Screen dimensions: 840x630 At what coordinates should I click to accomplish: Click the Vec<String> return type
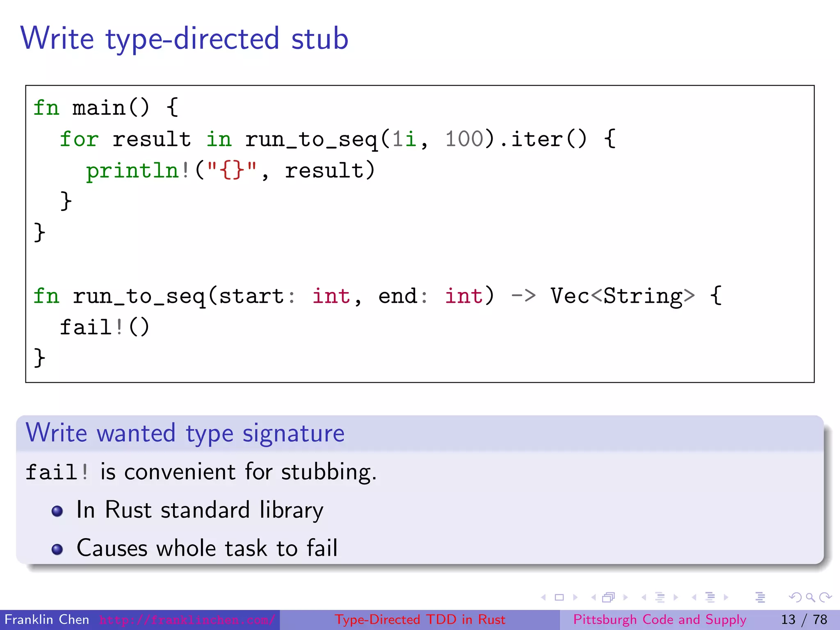(622, 296)
